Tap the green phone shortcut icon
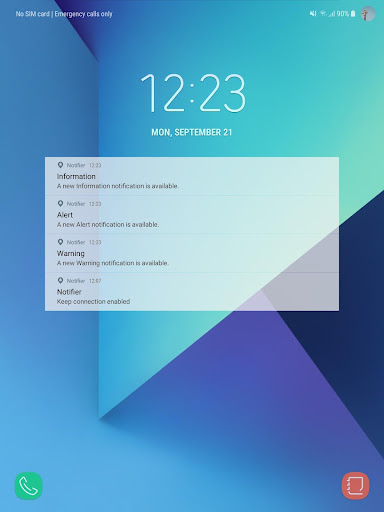 [29, 486]
